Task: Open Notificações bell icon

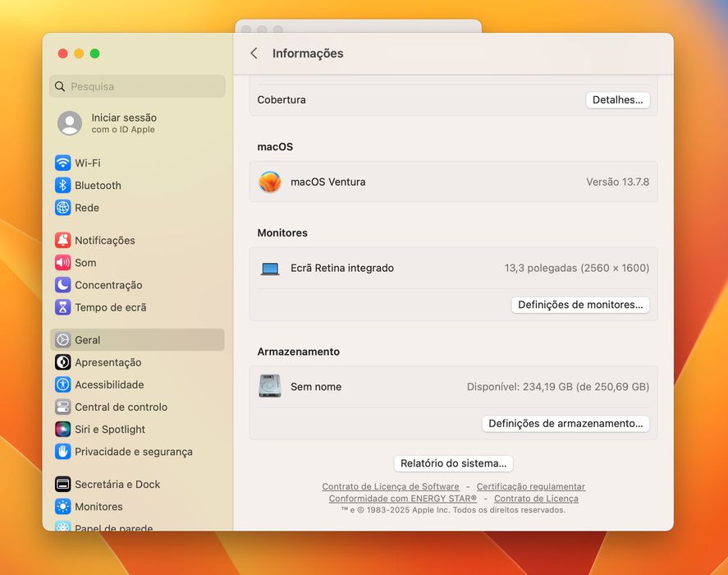Action: click(62, 240)
